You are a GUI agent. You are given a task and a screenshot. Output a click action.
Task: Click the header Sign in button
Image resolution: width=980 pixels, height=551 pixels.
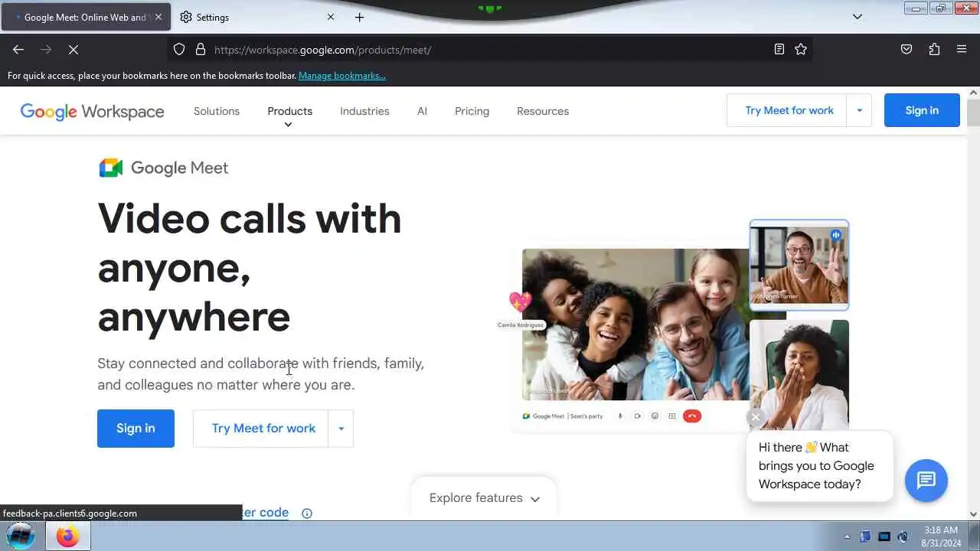(922, 110)
